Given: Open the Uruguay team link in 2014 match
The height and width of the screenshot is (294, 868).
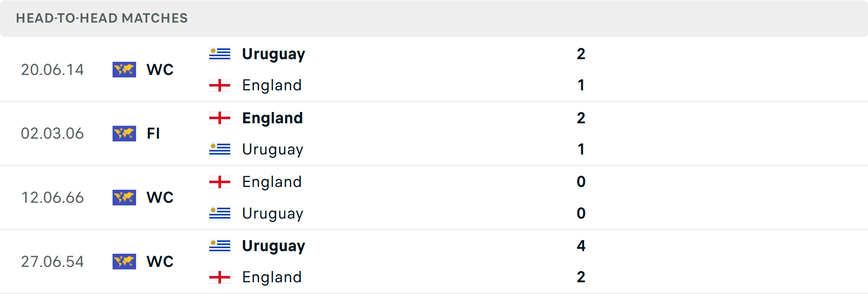Looking at the screenshot, I should [274, 54].
